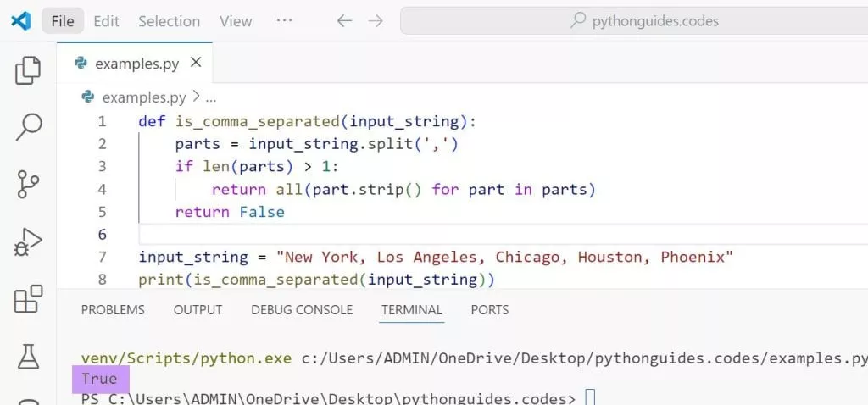Open the File menu
The image size is (868, 405).
point(63,21)
